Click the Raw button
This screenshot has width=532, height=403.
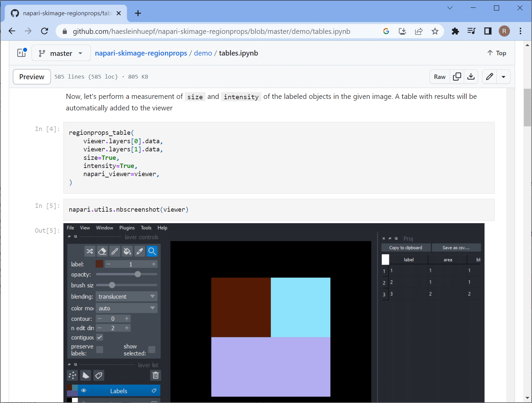(x=439, y=77)
